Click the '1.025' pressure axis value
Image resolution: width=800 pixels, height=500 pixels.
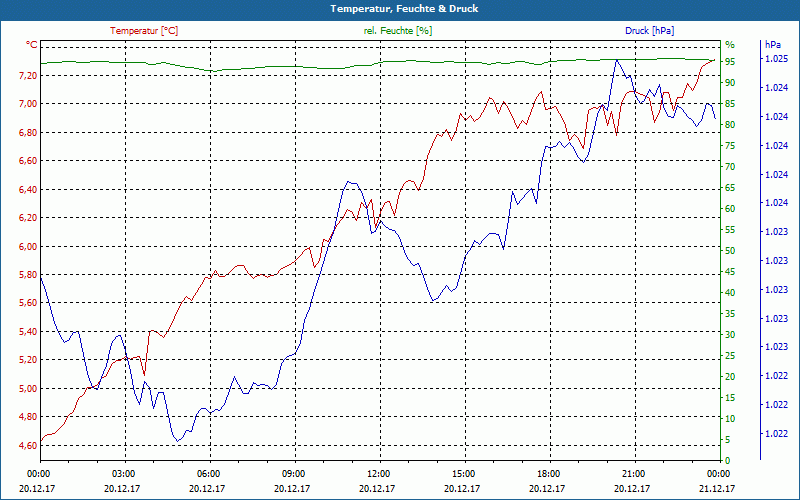tap(776, 59)
